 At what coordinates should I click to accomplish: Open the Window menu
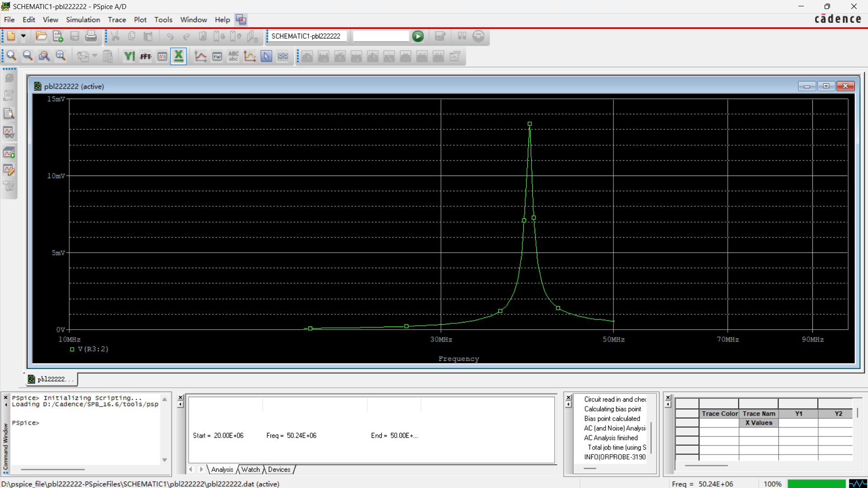point(193,19)
